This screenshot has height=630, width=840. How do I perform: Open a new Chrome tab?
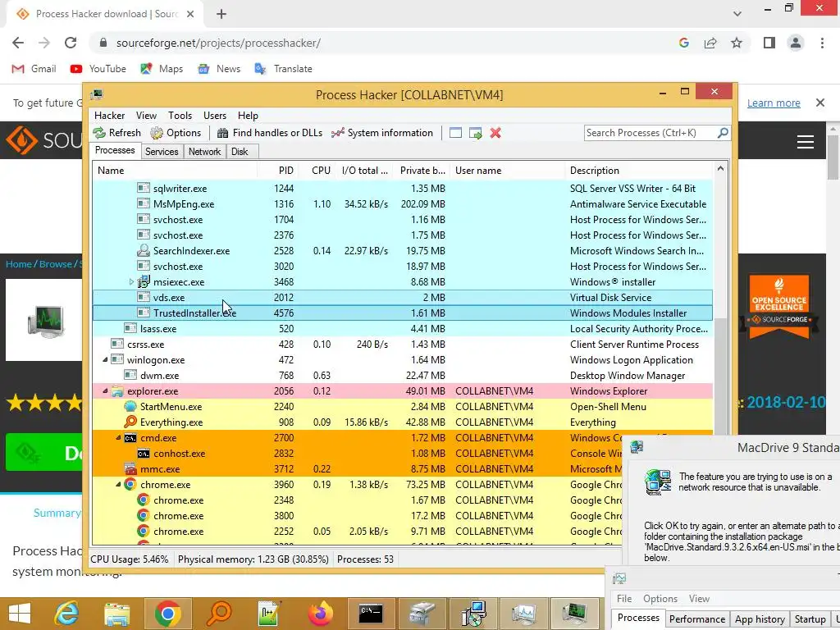(221, 14)
